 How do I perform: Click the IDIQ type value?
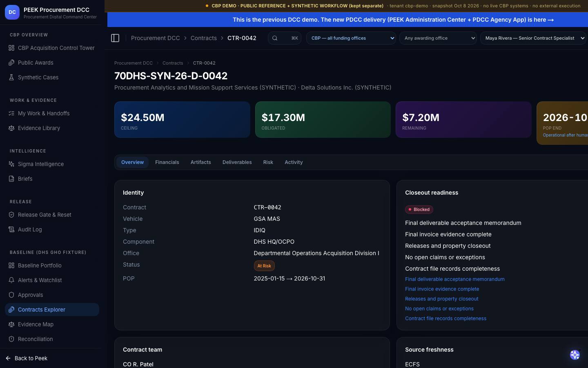(260, 230)
